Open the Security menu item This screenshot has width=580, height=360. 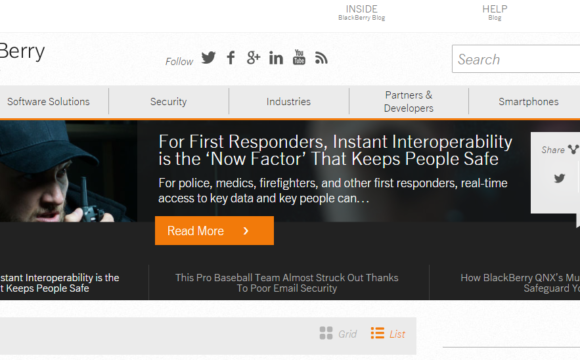[168, 101]
